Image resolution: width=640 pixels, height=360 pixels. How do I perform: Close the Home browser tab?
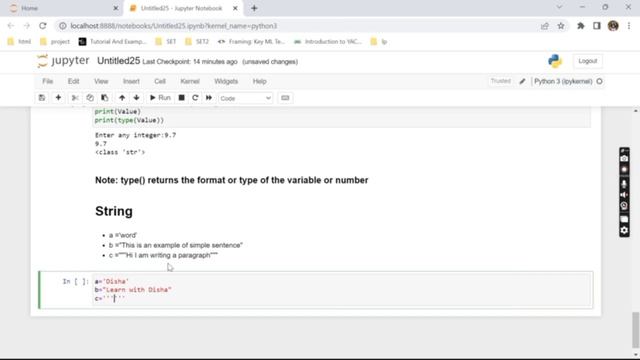(x=116, y=8)
